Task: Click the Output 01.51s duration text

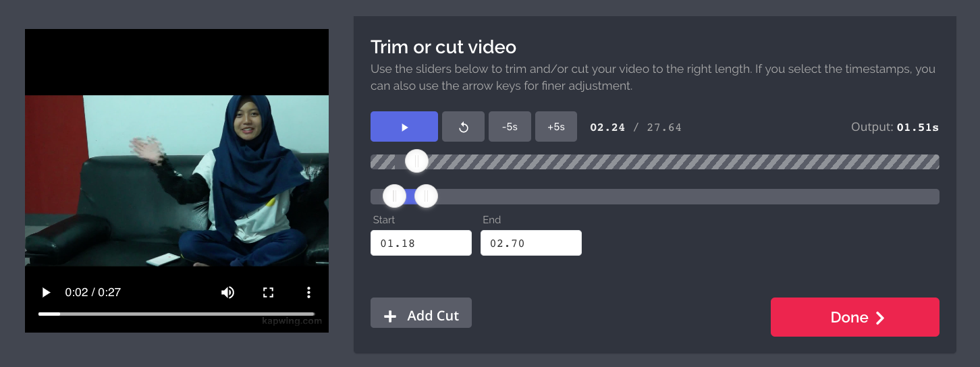Action: [895, 127]
